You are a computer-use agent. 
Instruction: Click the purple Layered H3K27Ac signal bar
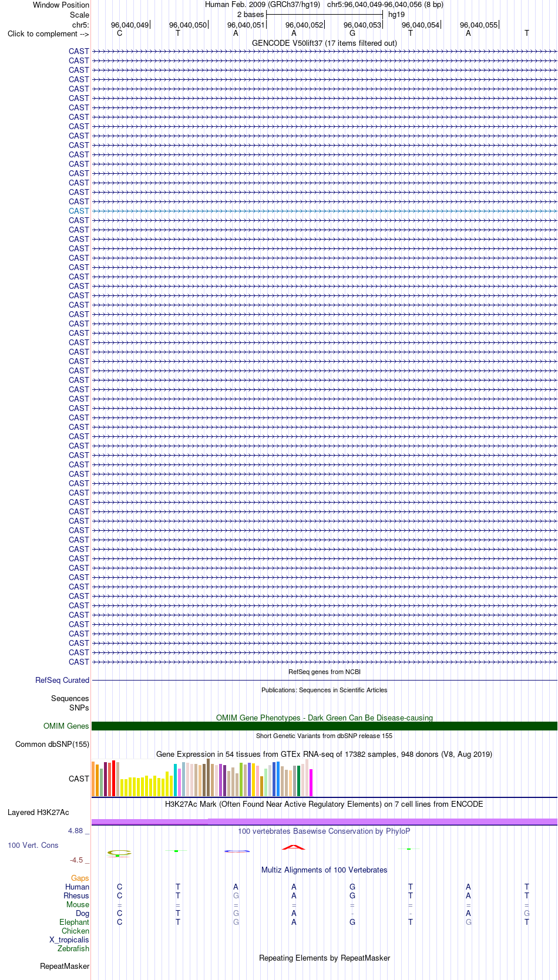coord(324,821)
